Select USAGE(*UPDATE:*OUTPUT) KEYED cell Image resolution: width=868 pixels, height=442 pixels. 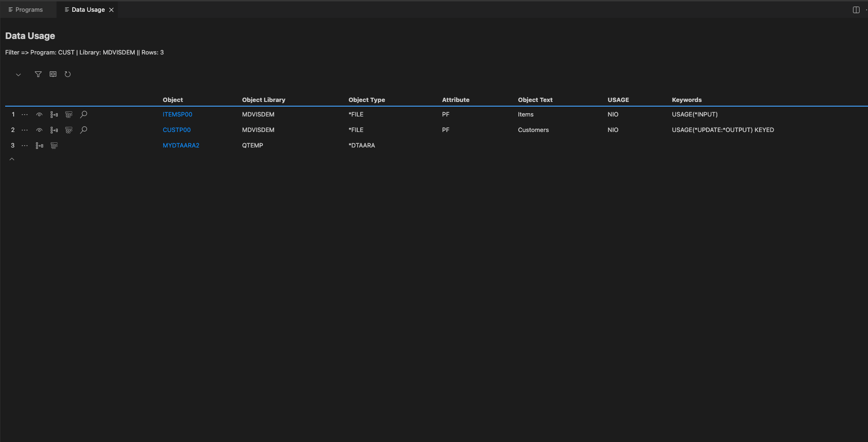click(723, 130)
